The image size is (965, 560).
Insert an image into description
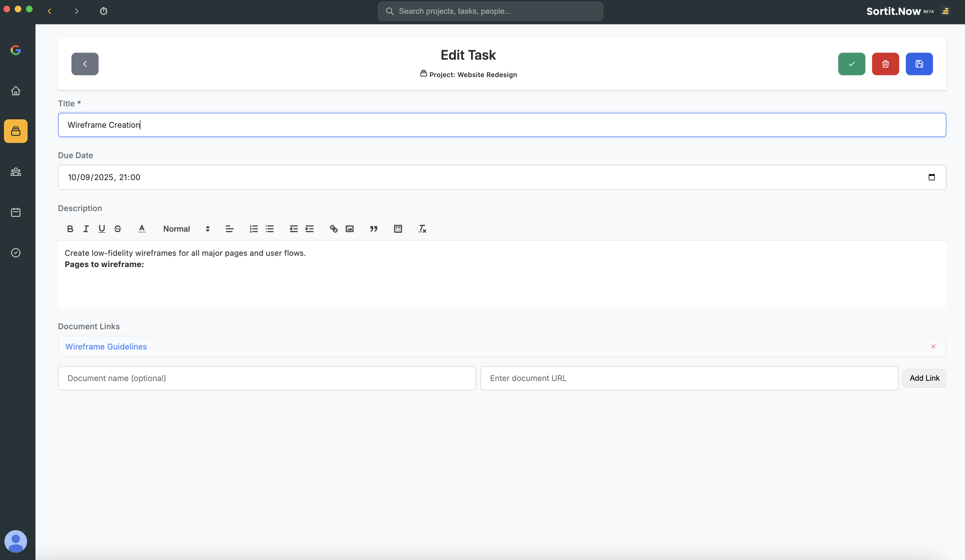(x=350, y=229)
